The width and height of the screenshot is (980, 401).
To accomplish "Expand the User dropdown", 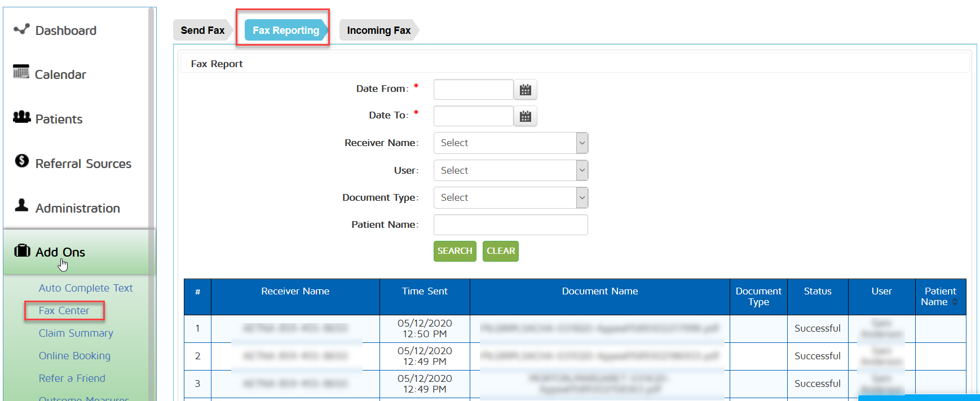I will (582, 170).
